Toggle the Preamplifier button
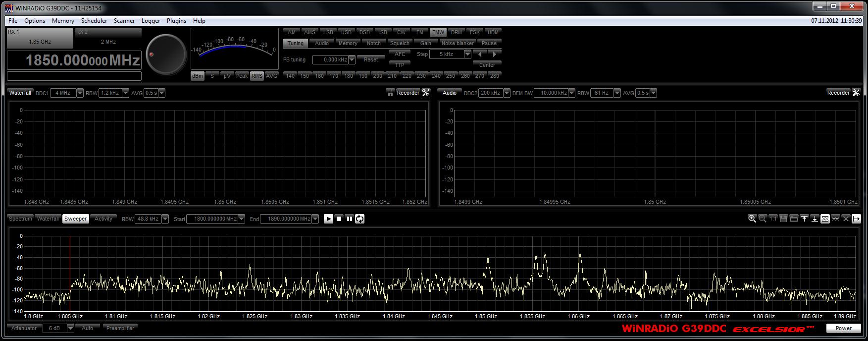 pos(120,328)
